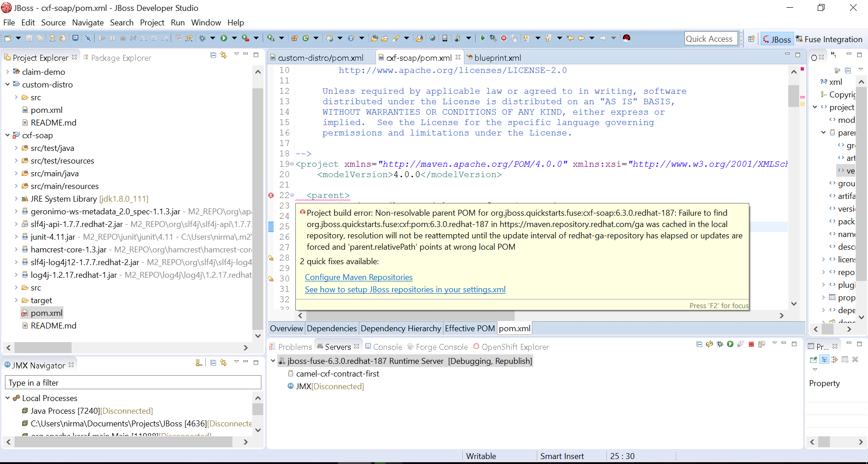
Task: Click the Configure Maven Repositories link
Action: click(358, 277)
